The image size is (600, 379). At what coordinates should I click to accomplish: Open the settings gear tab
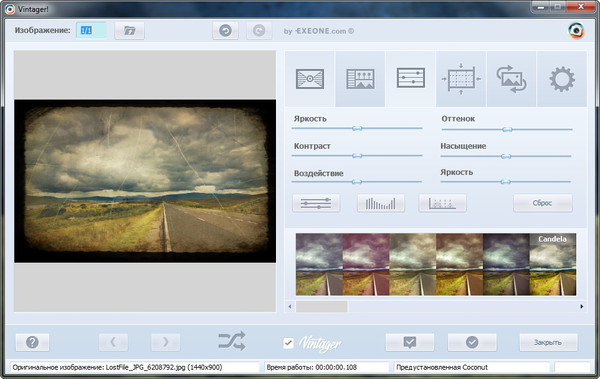tap(562, 79)
